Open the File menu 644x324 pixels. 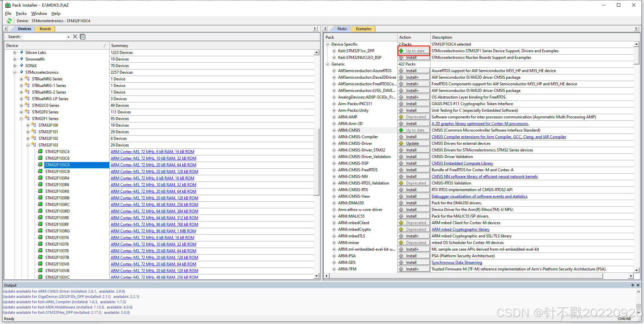point(8,13)
